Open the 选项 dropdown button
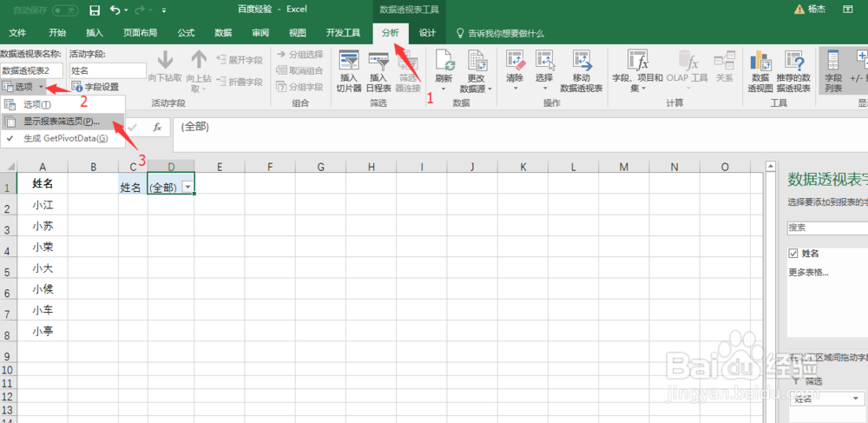 tap(24, 87)
